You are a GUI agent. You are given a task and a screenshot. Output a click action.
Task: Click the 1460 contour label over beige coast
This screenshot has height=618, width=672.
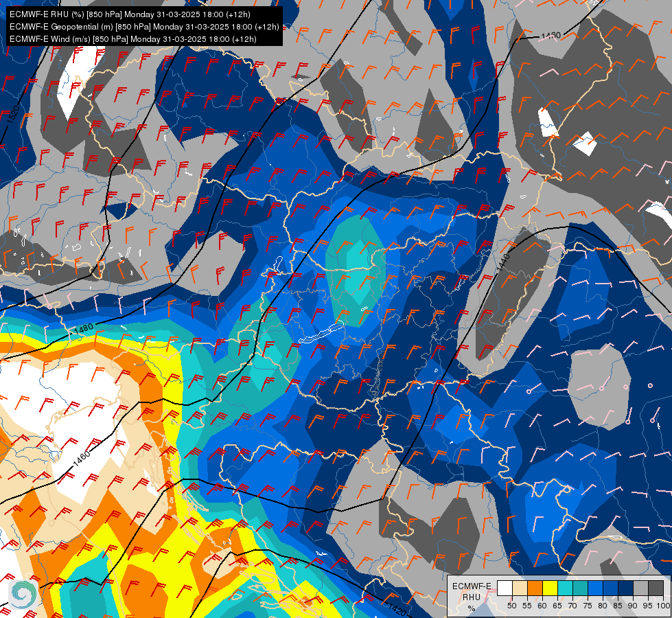click(82, 459)
